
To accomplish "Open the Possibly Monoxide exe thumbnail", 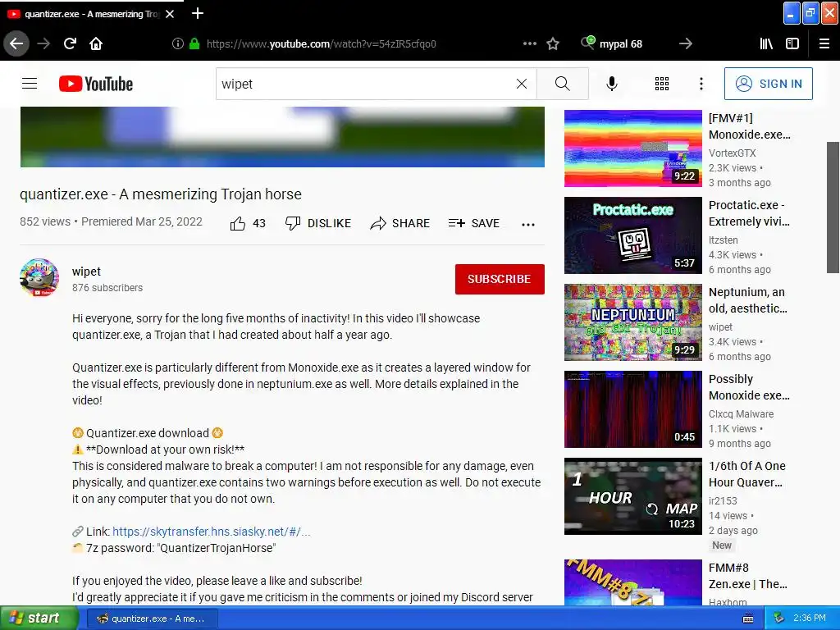I will click(633, 409).
